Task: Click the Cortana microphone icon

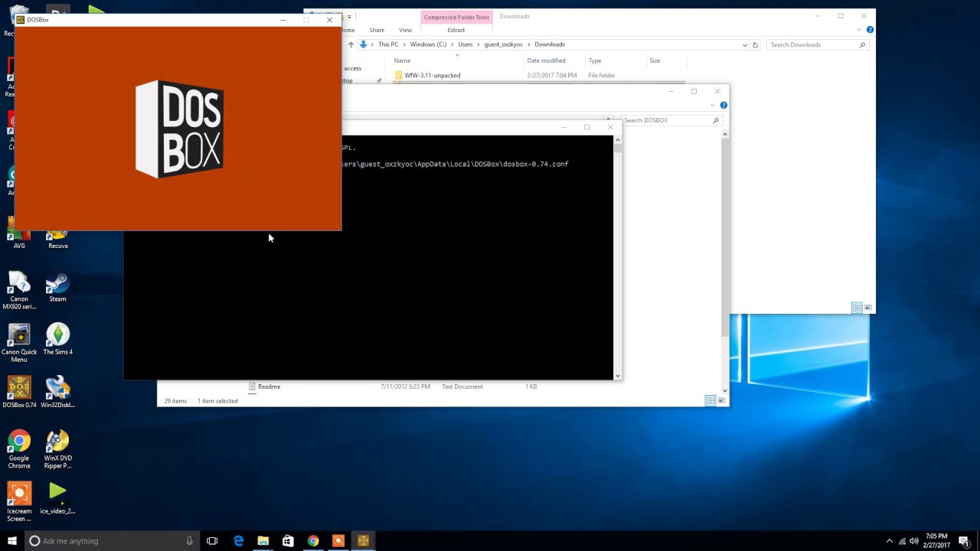Action: [x=190, y=541]
